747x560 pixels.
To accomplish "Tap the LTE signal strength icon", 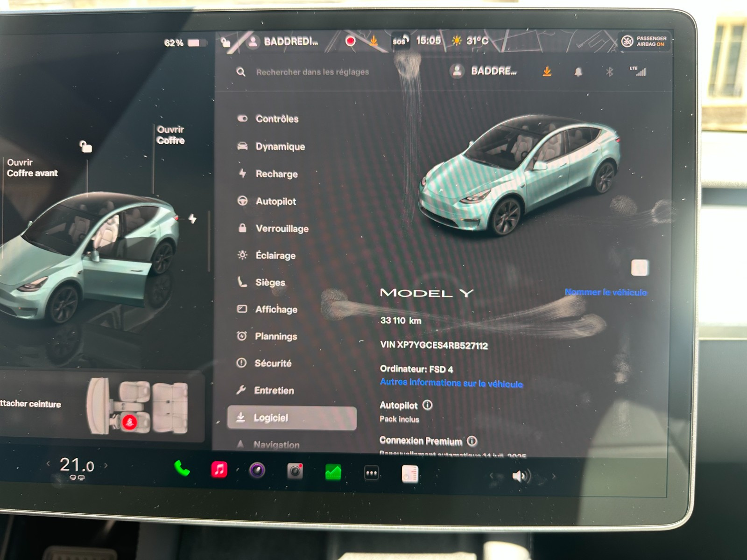I will coord(638,71).
